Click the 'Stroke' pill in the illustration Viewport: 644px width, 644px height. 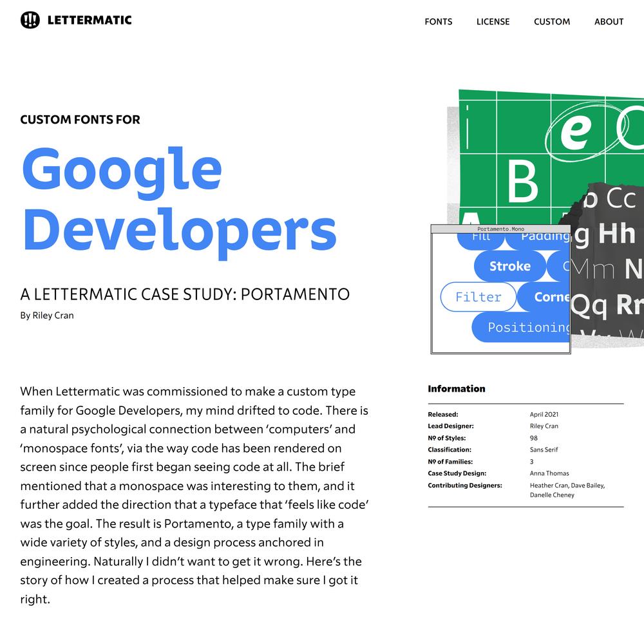509,266
